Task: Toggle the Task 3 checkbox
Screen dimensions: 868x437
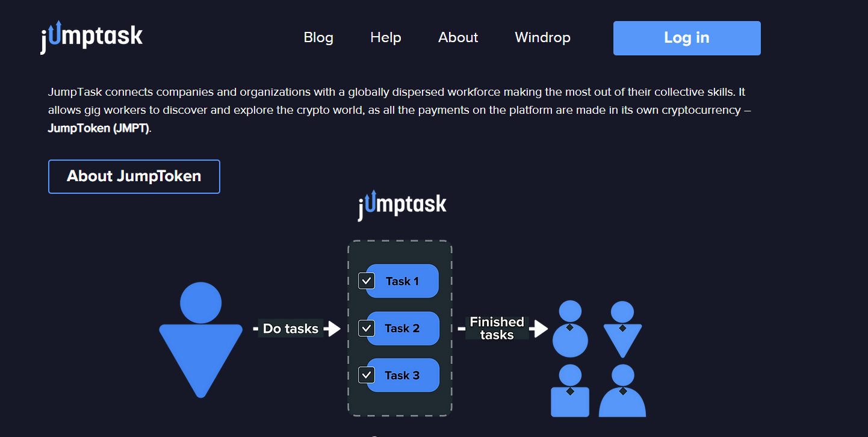Action: (x=367, y=375)
